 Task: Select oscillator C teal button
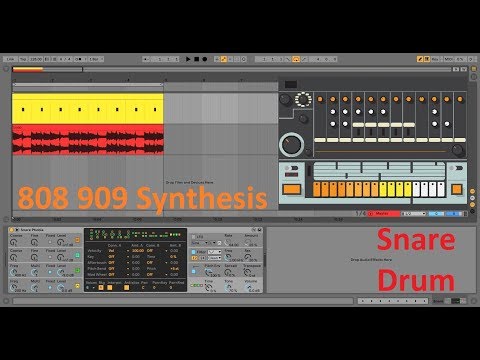78,255
